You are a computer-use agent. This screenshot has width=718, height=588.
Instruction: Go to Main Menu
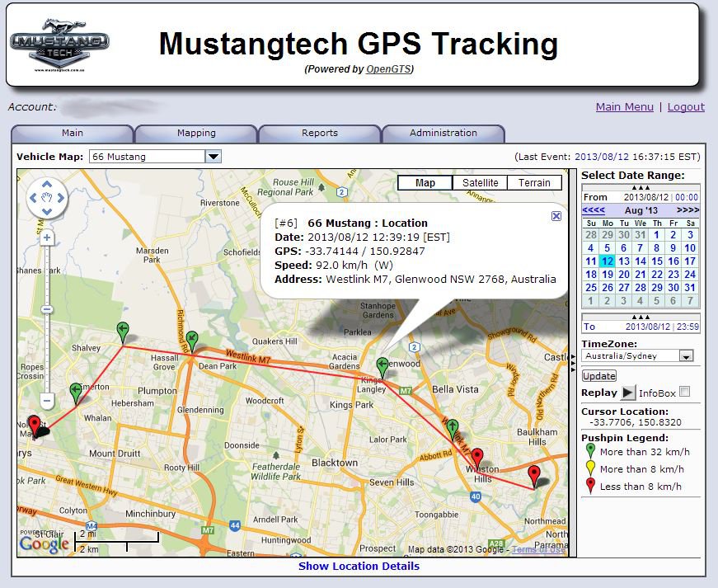click(x=625, y=106)
